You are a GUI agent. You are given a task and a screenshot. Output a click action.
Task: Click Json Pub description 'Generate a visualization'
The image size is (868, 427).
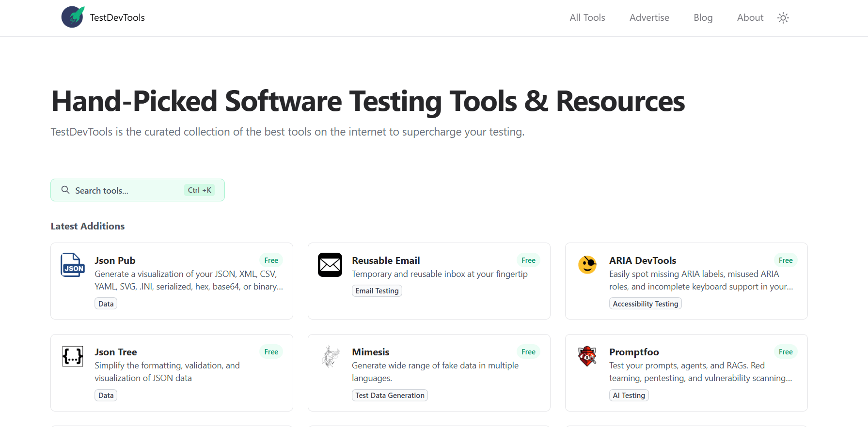coord(189,280)
